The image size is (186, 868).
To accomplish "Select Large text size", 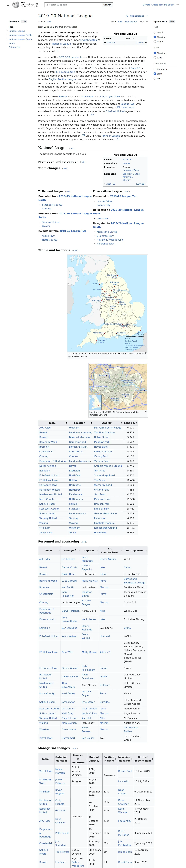I will [x=155, y=42].
